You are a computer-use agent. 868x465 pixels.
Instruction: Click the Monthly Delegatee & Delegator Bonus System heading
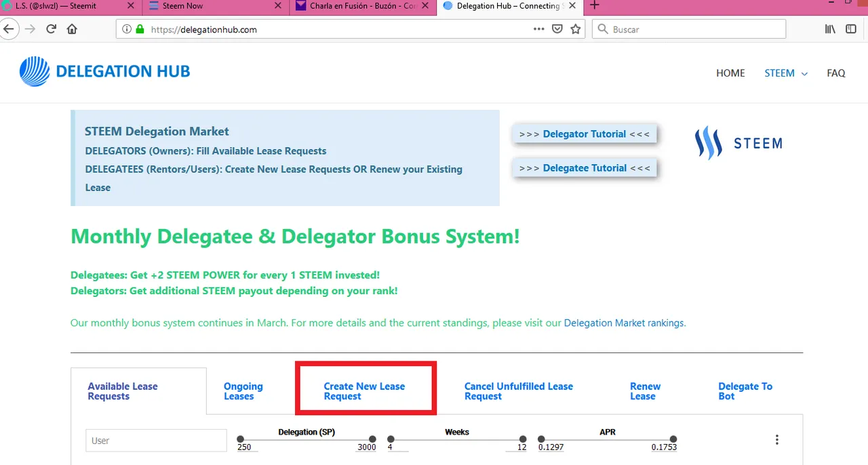click(x=295, y=237)
